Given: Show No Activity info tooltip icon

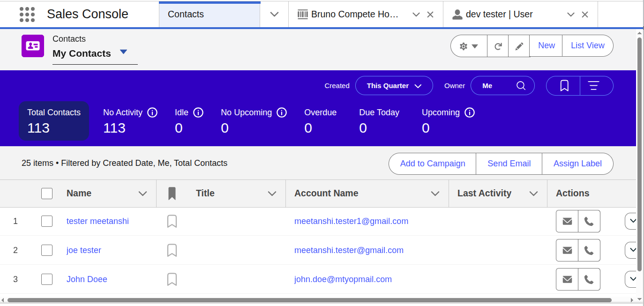Looking at the screenshot, I should (x=152, y=112).
